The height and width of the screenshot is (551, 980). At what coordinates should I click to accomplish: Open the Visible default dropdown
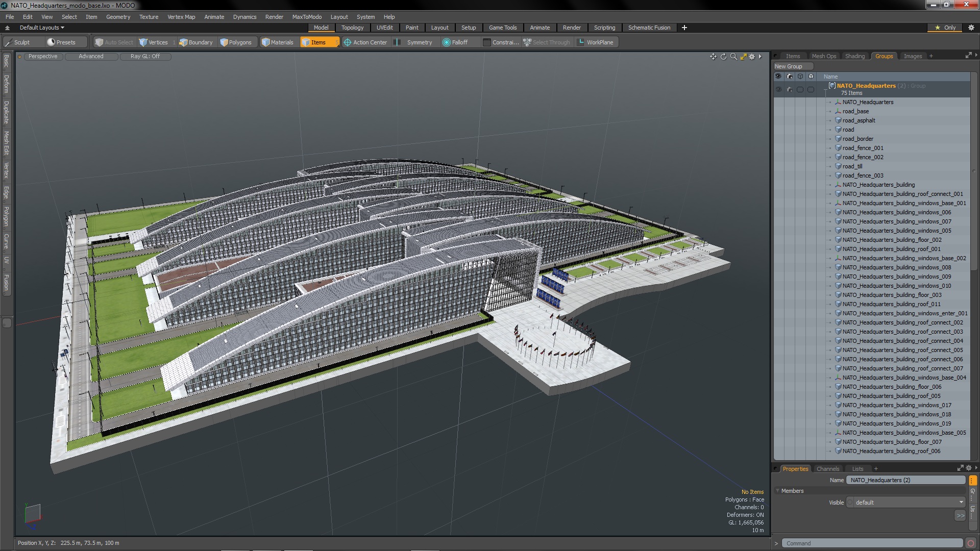pyautogui.click(x=909, y=503)
